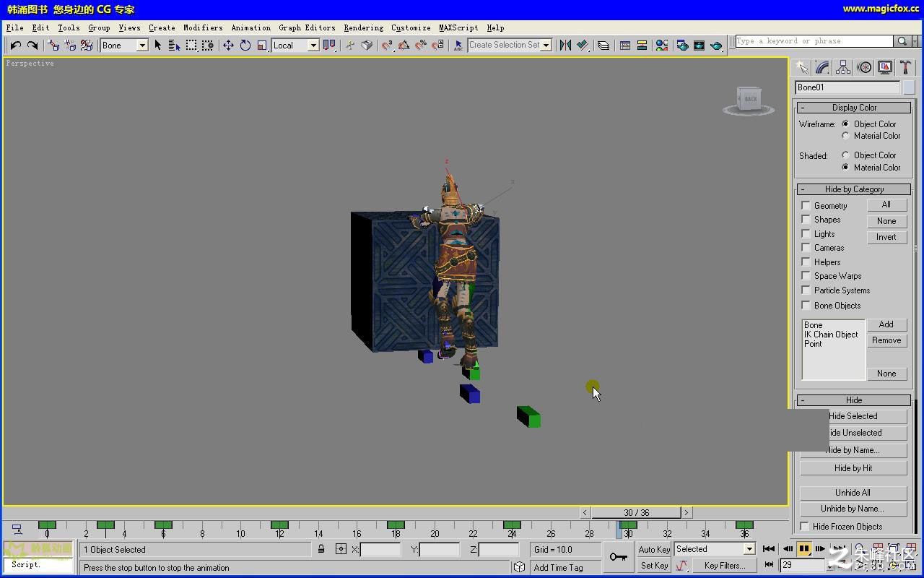Toggle the 3D Snaps magnet icon
Image resolution: width=924 pixels, height=578 pixels.
[387, 45]
